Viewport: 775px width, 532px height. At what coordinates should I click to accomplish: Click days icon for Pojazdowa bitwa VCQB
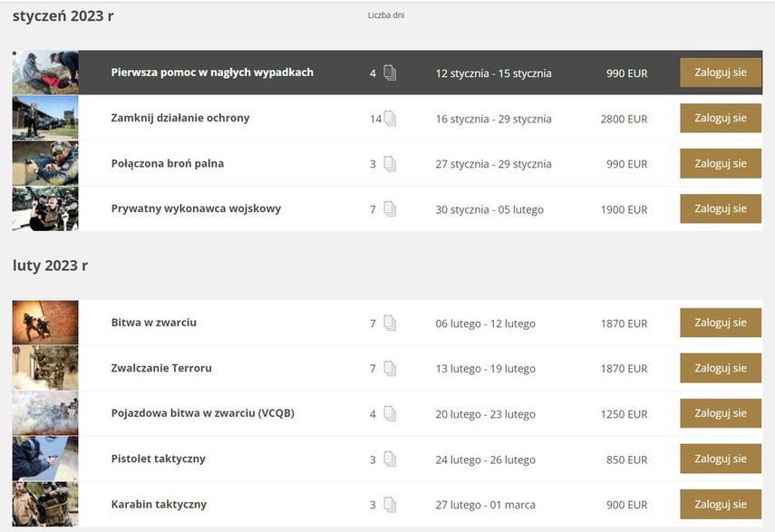(x=390, y=413)
